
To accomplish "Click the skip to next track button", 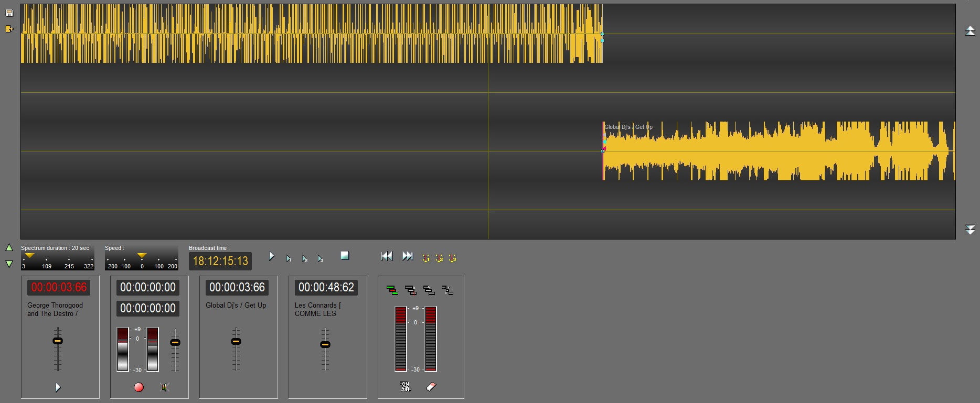I will tap(408, 256).
